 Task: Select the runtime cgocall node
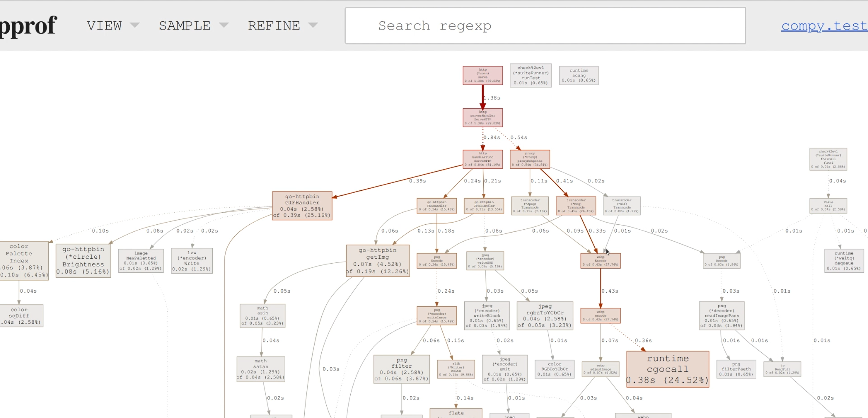click(x=667, y=369)
